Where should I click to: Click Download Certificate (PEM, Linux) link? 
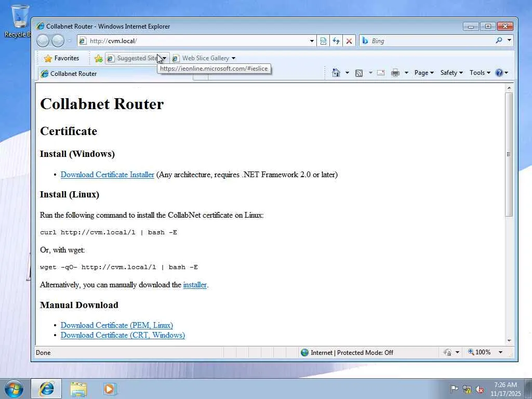(x=117, y=325)
